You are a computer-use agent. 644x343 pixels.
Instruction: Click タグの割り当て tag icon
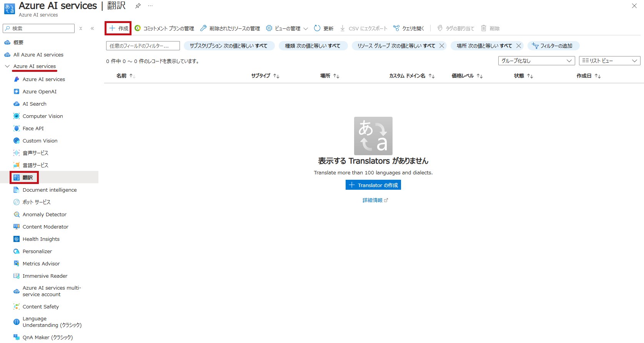[440, 28]
